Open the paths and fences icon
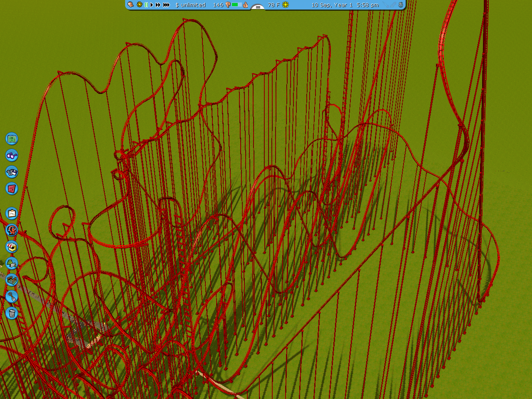The width and height of the screenshot is (532, 399). click(x=12, y=280)
